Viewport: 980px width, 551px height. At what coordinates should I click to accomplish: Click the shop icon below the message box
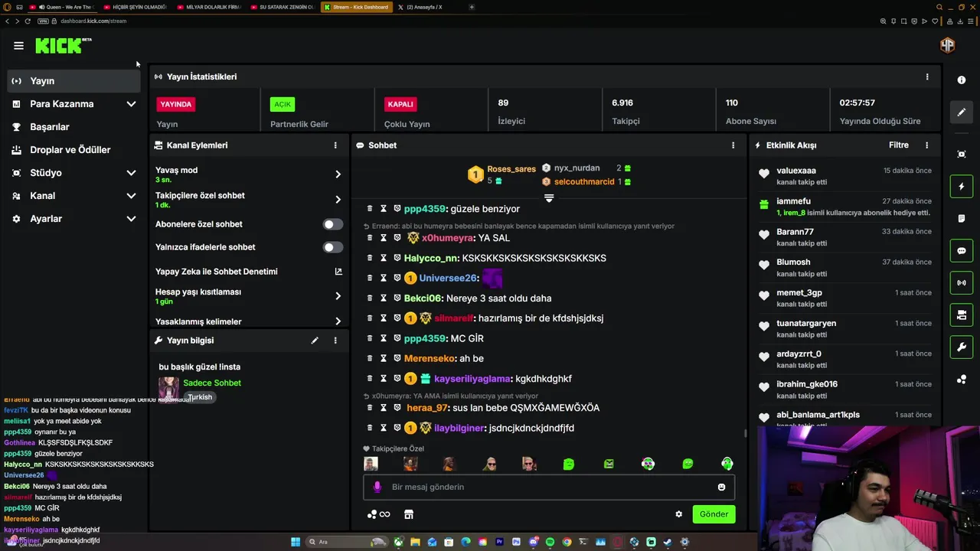pyautogui.click(x=409, y=514)
